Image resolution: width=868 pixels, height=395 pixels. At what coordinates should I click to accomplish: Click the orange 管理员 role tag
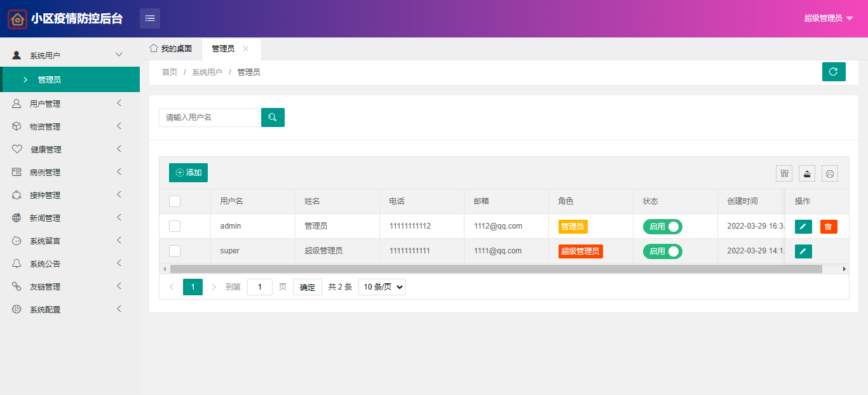573,227
